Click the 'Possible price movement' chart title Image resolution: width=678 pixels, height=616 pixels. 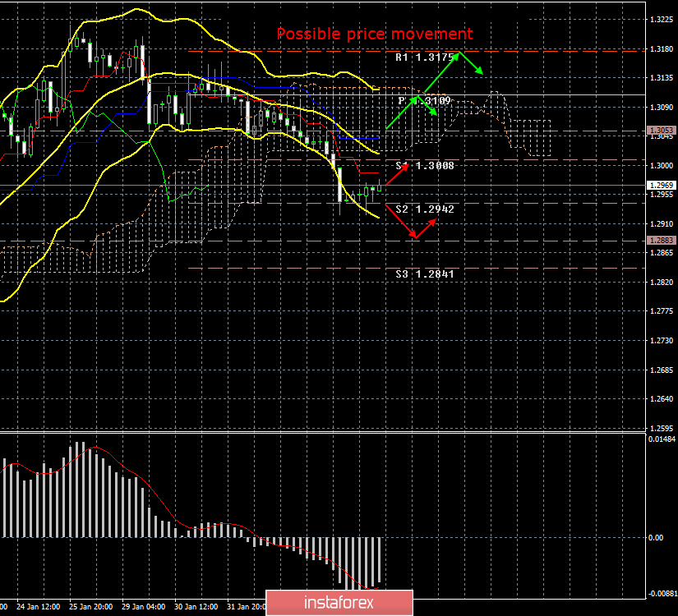point(375,34)
